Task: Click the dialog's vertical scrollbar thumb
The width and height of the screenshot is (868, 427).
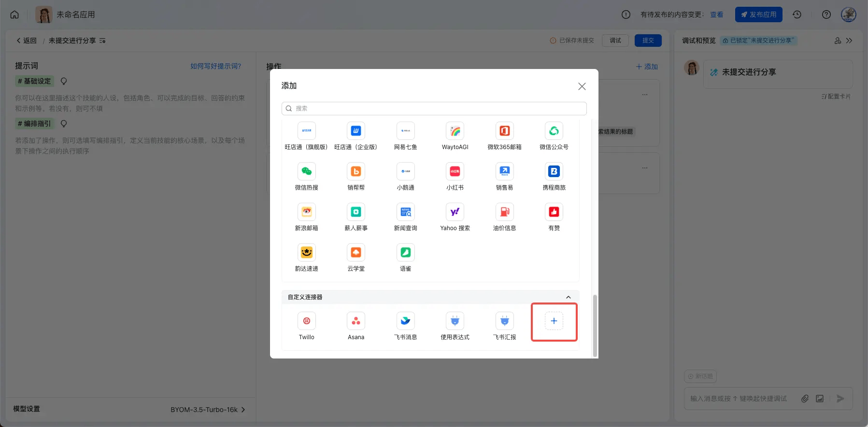Action: coord(595,326)
